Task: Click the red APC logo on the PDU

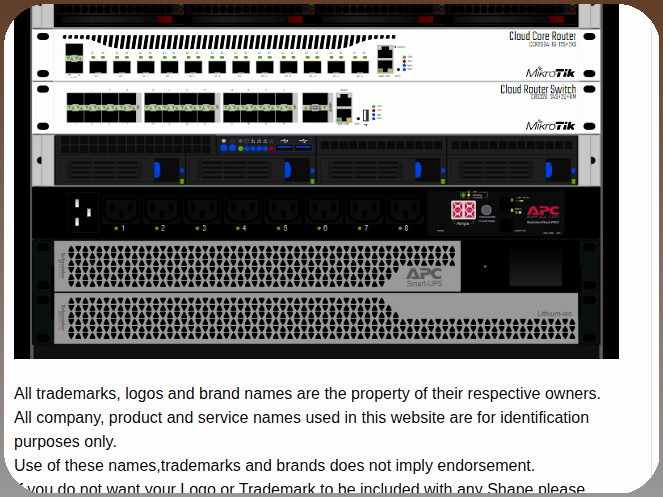Action: [x=543, y=211]
